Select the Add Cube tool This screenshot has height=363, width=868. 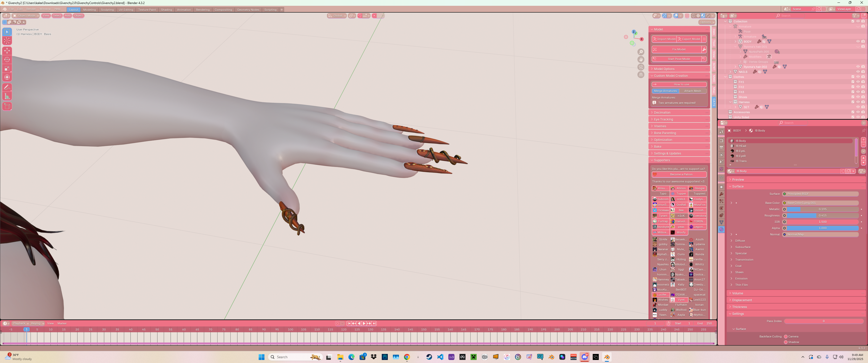[x=7, y=106]
